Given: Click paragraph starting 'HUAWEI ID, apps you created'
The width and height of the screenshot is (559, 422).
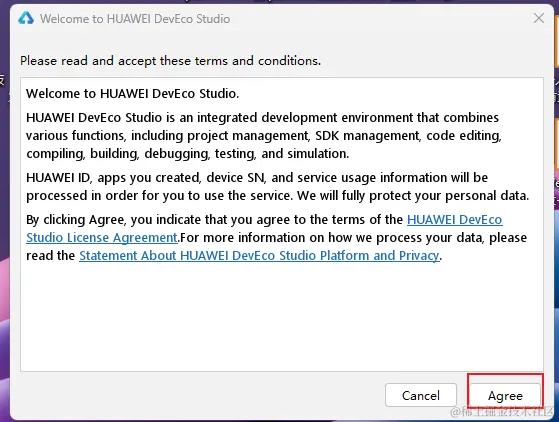Looking at the screenshot, I should click(x=278, y=186).
